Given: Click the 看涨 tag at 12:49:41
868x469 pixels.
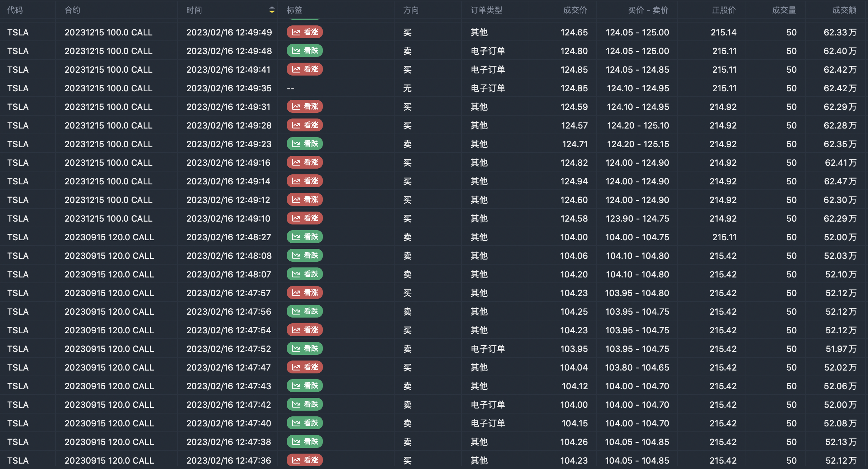Looking at the screenshot, I should [x=305, y=69].
